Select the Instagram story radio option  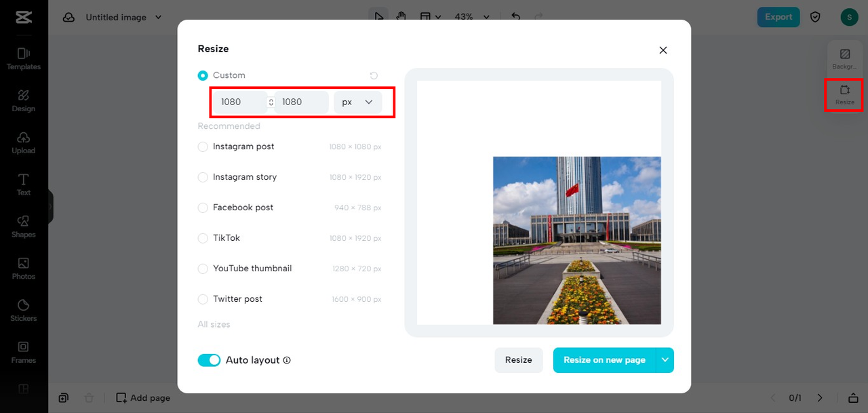(x=203, y=177)
